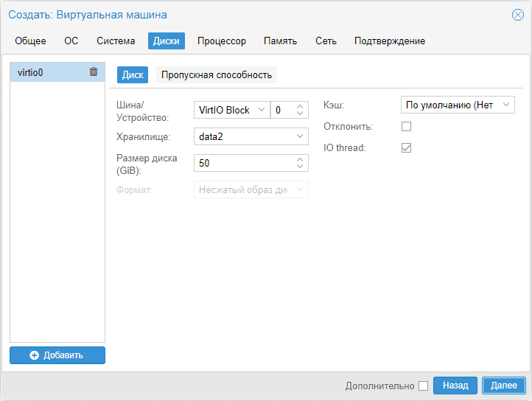Image resolution: width=532 pixels, height=401 pixels.
Task: Click the Далее button
Action: (504, 386)
